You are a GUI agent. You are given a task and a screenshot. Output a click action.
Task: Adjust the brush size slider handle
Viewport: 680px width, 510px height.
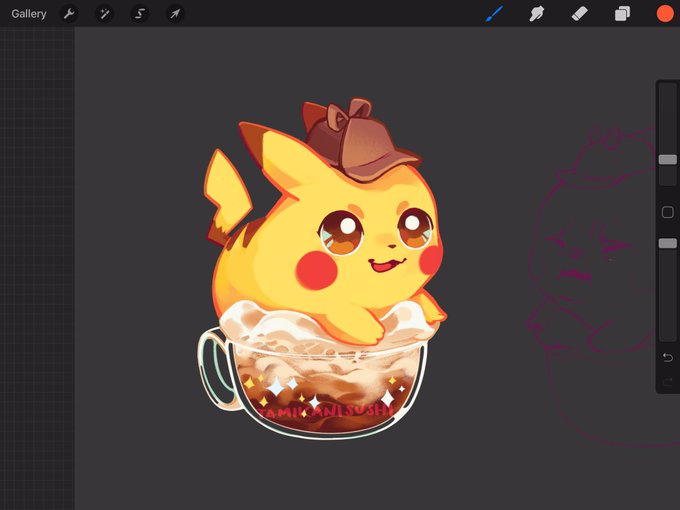click(x=668, y=160)
